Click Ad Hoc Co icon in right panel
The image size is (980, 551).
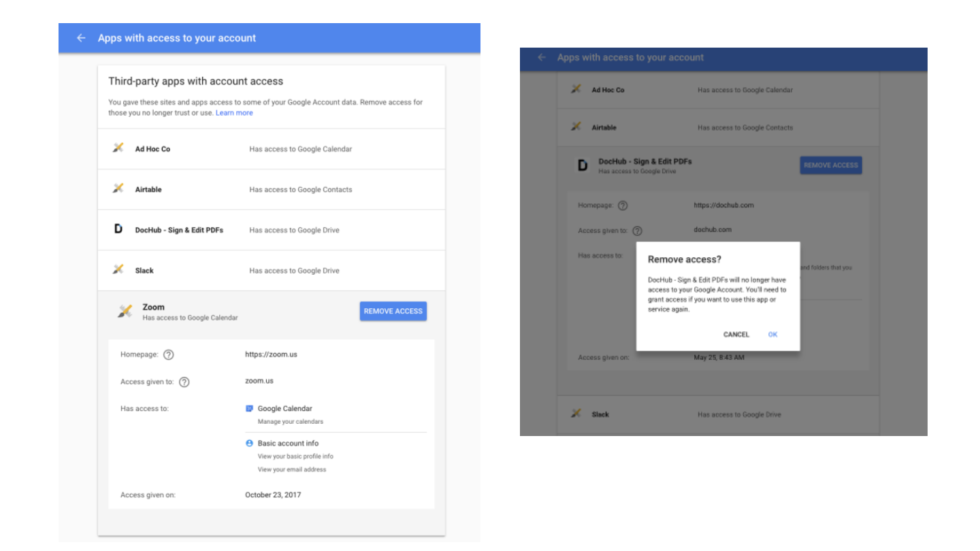click(576, 89)
